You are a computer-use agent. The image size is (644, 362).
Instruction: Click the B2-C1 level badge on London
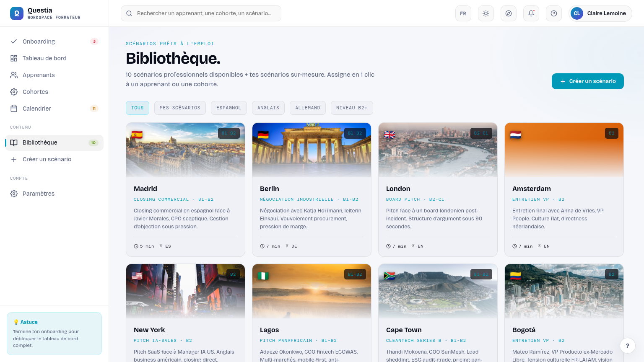click(481, 133)
